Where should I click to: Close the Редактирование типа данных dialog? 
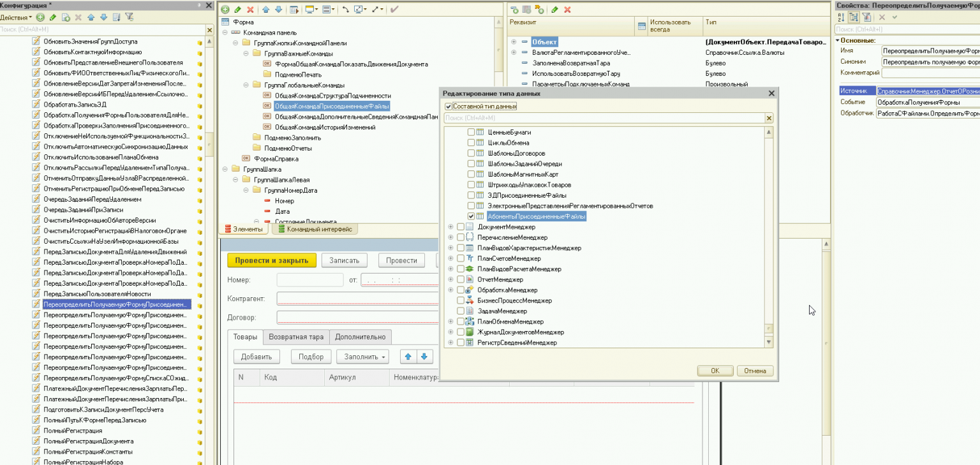771,94
